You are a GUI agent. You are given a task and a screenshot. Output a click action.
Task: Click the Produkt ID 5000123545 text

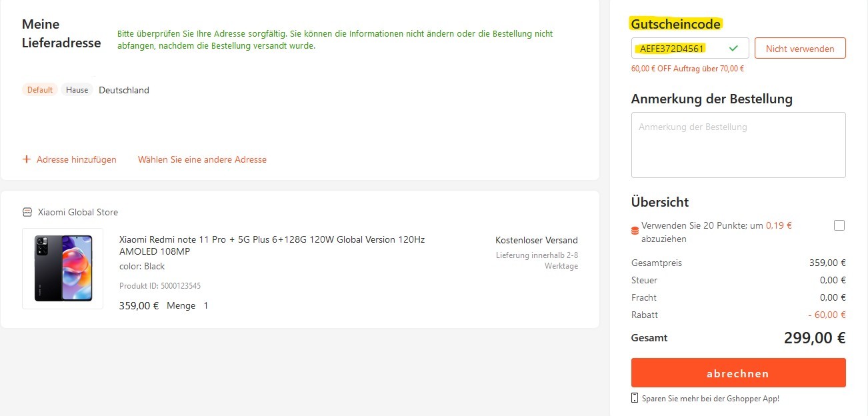[x=160, y=286]
